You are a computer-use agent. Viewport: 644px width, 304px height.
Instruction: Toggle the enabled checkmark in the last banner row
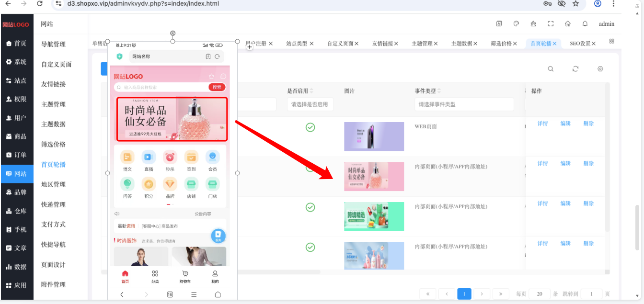310,247
